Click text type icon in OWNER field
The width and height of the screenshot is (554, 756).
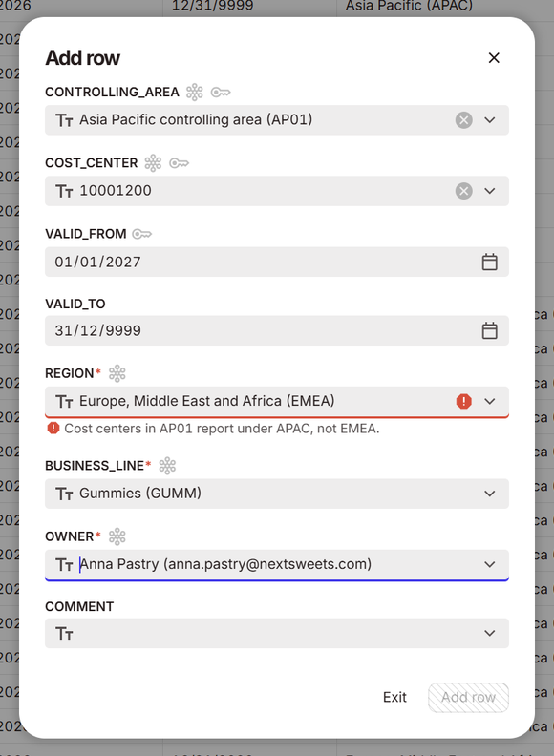[x=64, y=564]
